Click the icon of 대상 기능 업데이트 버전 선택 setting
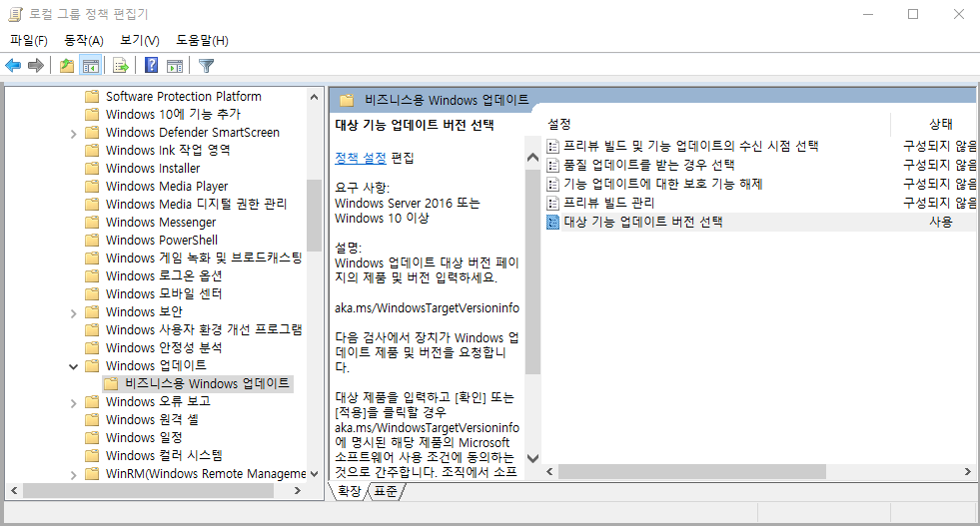Viewport: 980px width, 526px height. coord(552,222)
